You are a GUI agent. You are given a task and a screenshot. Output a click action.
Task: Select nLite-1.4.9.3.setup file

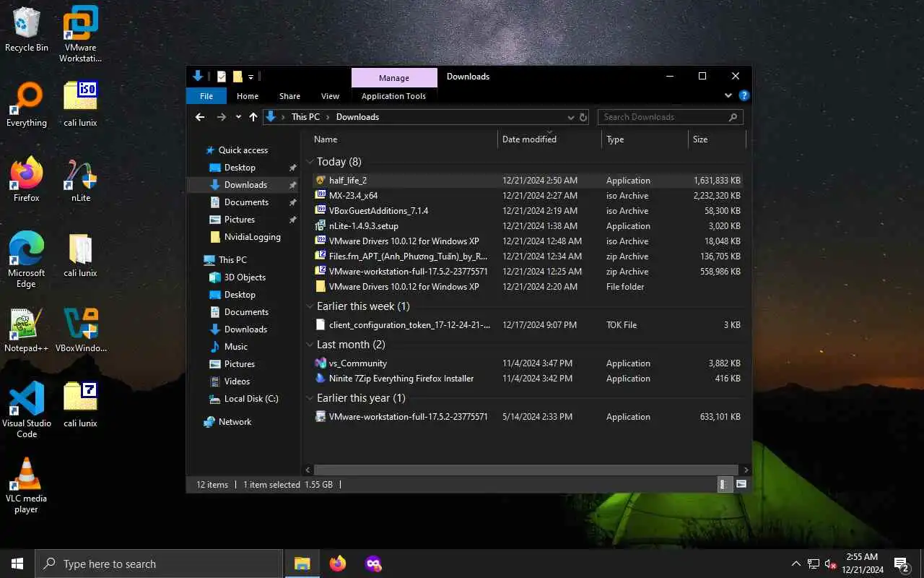(x=528, y=226)
